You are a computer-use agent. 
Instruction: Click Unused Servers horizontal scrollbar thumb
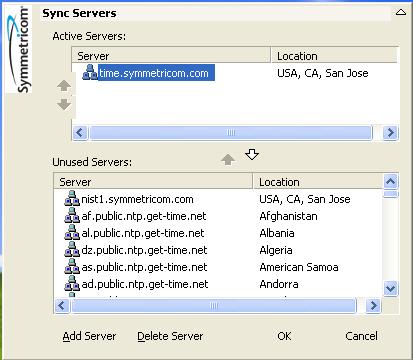pos(214,305)
